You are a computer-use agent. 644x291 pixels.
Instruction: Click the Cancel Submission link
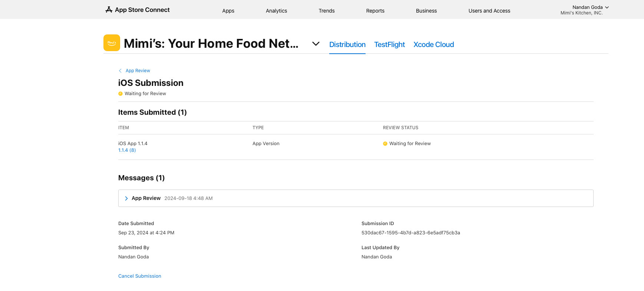pyautogui.click(x=140, y=276)
